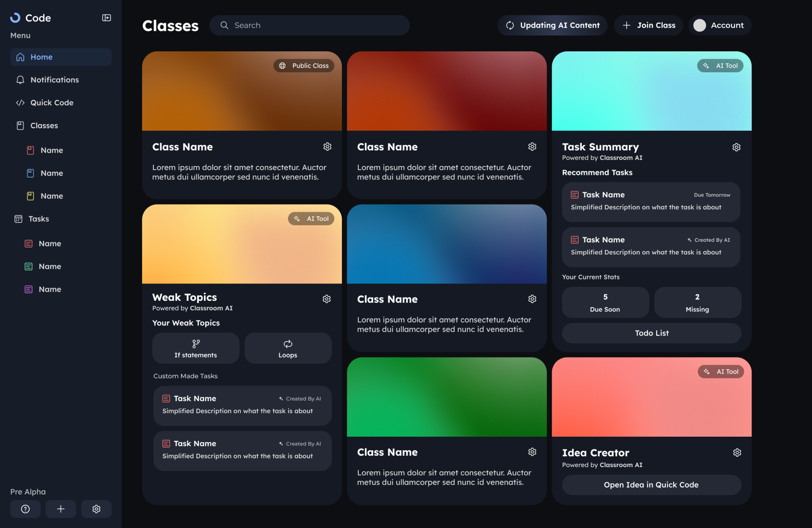This screenshot has width=812, height=528.
Task: Open Quick Code from the sidebar
Action: pyautogui.click(x=52, y=103)
